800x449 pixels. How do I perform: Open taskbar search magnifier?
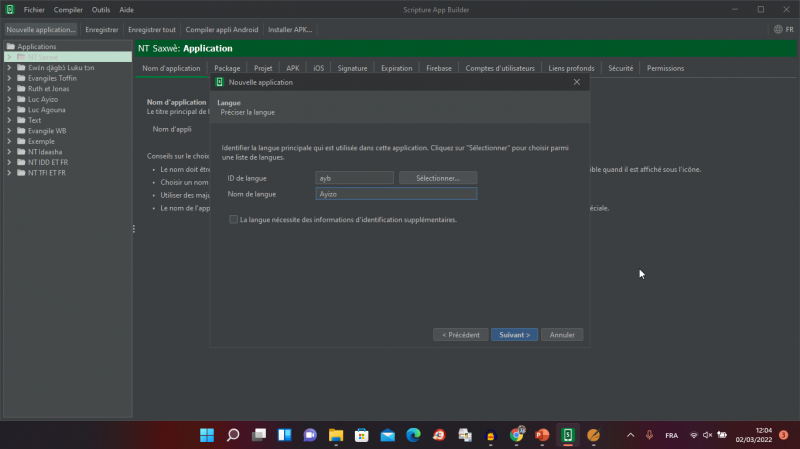click(233, 435)
